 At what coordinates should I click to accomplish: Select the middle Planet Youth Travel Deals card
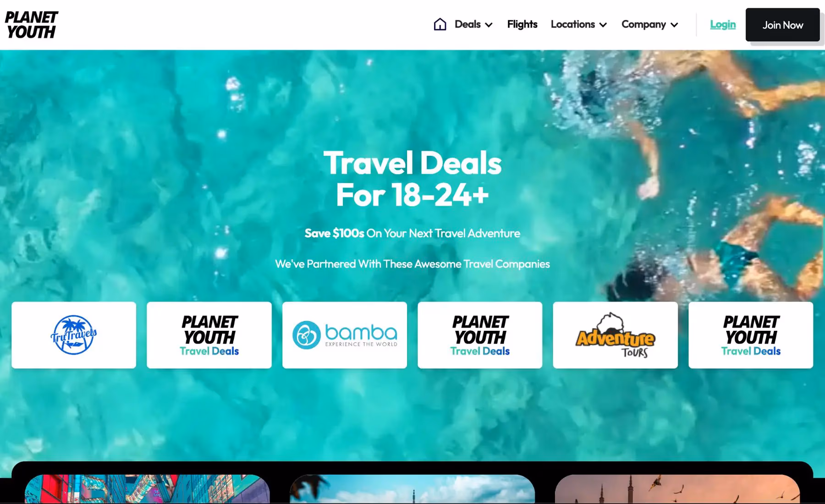point(480,335)
